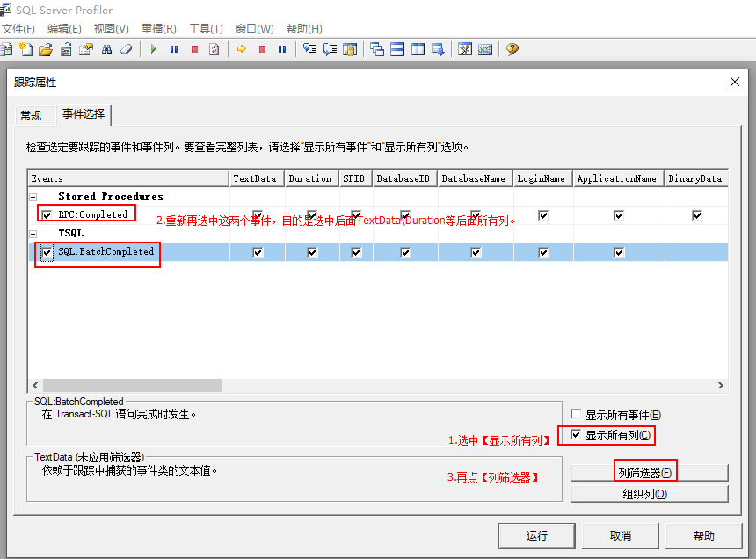Screen dimensions: 756x559
Task: Select the SQL:BatchCompleted row label
Action: pos(106,251)
